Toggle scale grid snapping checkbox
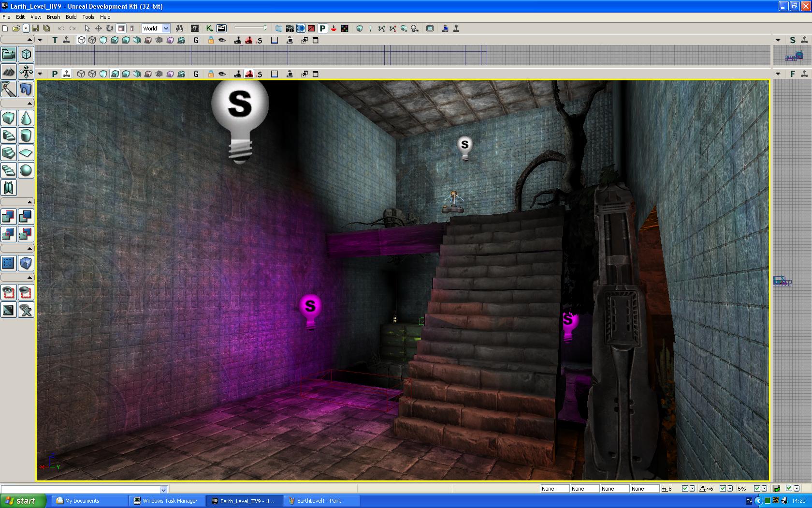Image resolution: width=812 pixels, height=508 pixels. coord(757,489)
